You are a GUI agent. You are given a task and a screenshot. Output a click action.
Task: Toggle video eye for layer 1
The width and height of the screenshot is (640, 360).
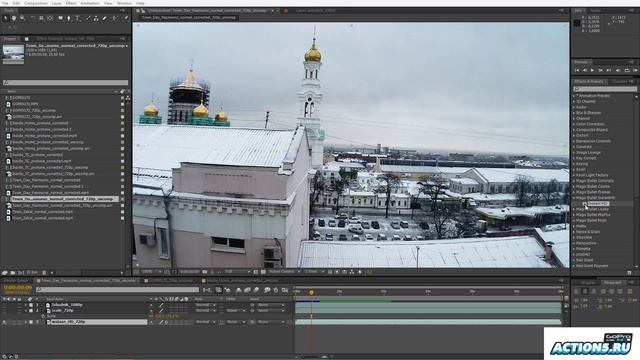pyautogui.click(x=4, y=305)
